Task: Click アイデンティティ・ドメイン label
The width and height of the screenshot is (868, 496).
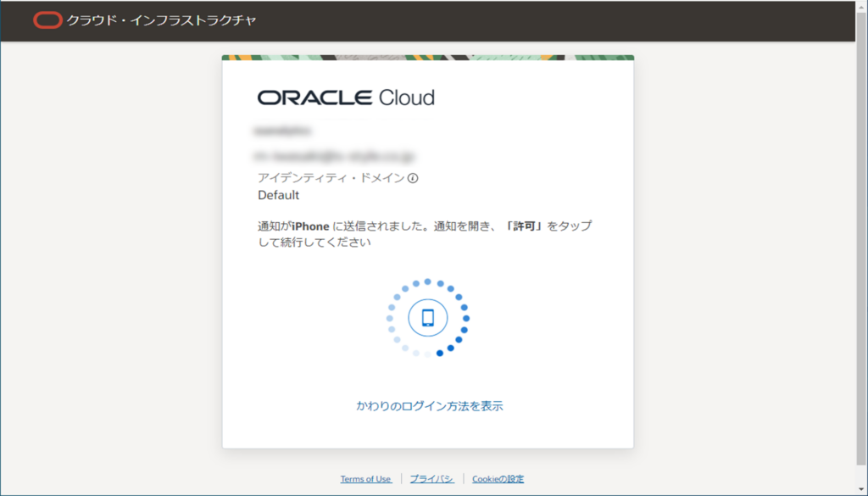Action: click(x=331, y=178)
